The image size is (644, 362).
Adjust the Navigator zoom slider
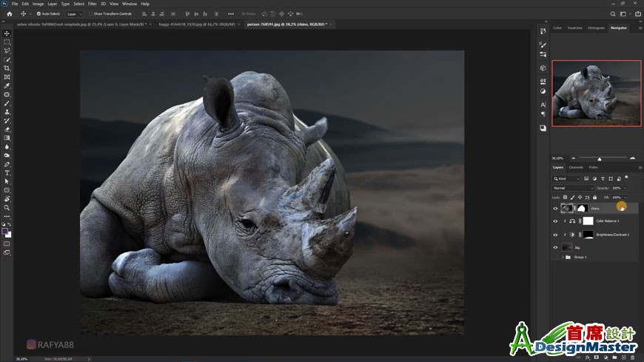pos(600,158)
